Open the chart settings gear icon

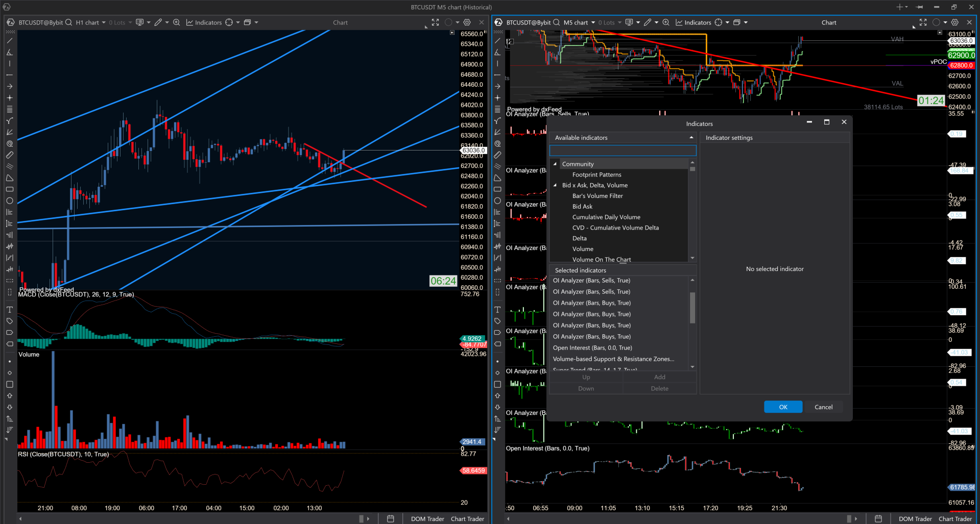467,22
